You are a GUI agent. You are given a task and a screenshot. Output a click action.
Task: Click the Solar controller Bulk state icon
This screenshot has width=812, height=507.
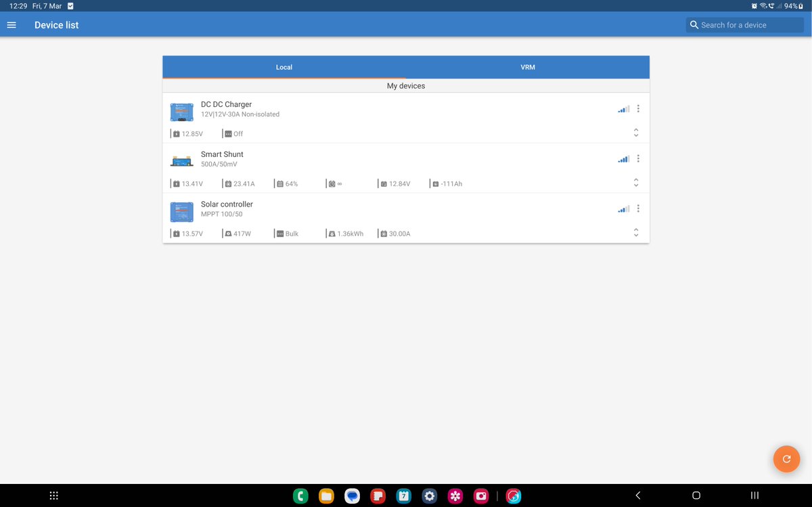click(x=279, y=234)
